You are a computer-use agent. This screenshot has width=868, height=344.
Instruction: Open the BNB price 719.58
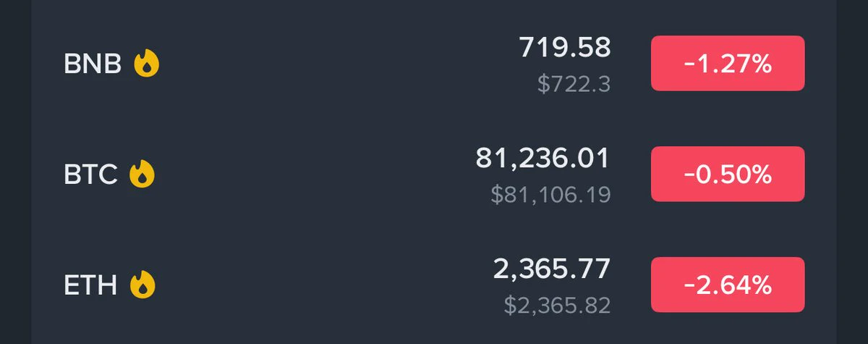[x=565, y=48]
